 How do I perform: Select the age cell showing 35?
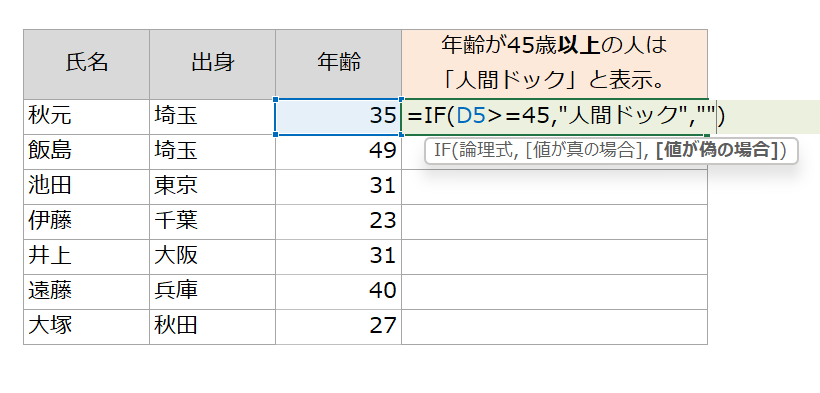coord(338,116)
